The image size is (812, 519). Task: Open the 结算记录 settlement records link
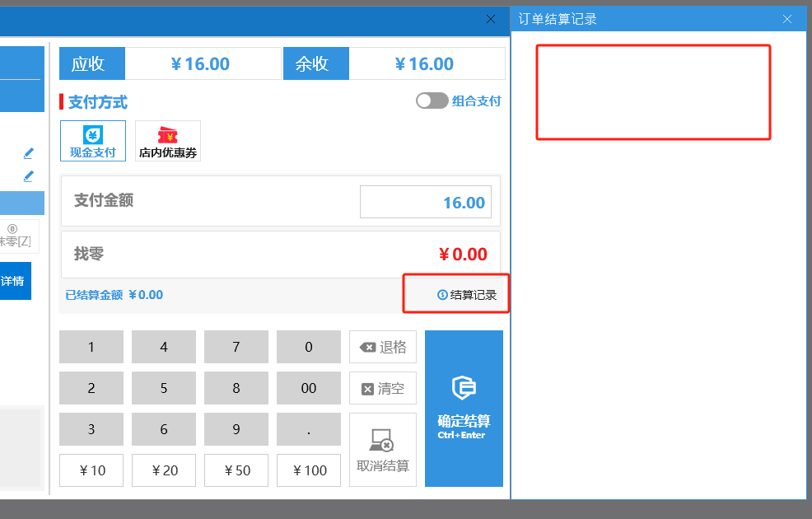(467, 295)
